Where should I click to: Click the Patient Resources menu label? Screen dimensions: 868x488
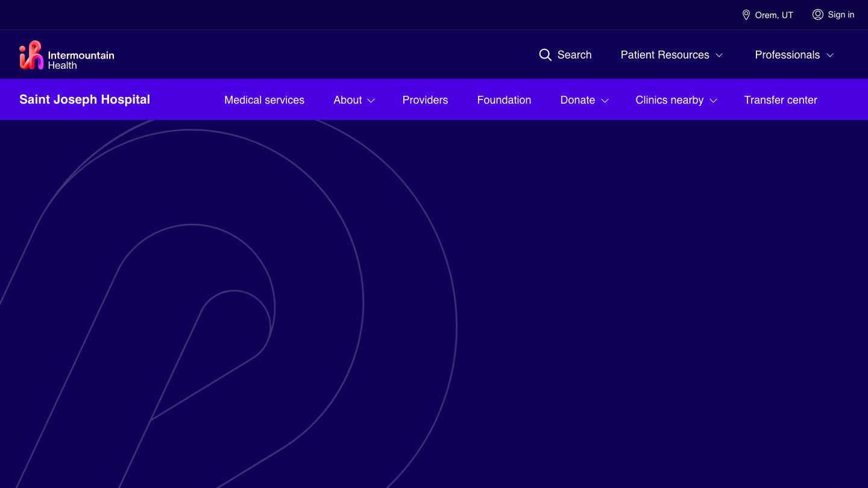tap(665, 55)
